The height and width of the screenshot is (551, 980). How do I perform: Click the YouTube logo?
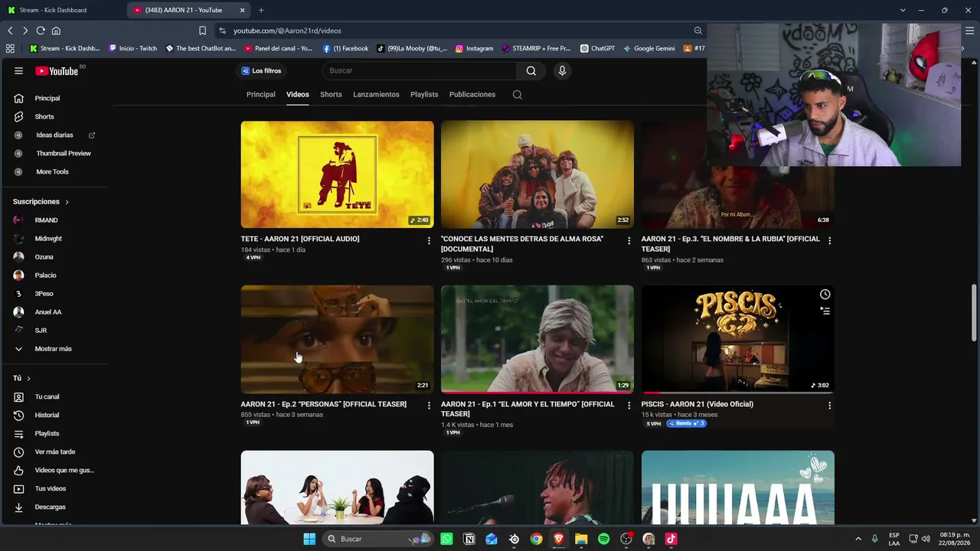coord(57,71)
